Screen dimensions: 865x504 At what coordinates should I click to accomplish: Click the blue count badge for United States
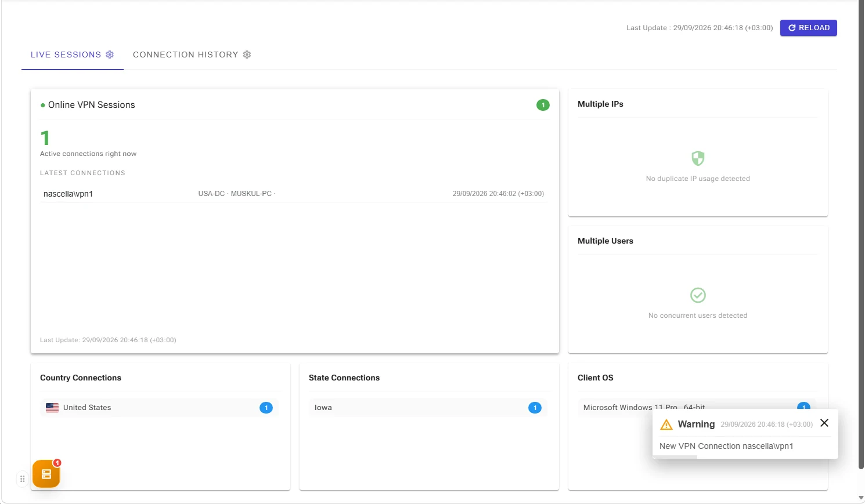click(266, 408)
